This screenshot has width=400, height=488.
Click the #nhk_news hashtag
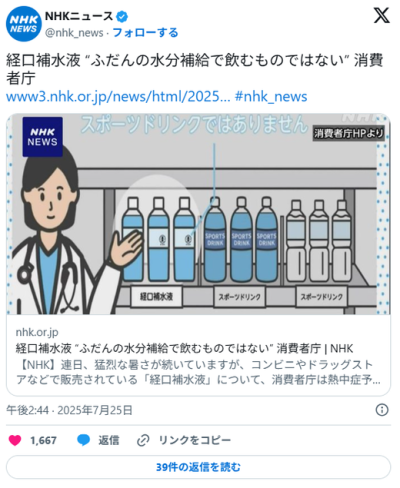click(271, 96)
